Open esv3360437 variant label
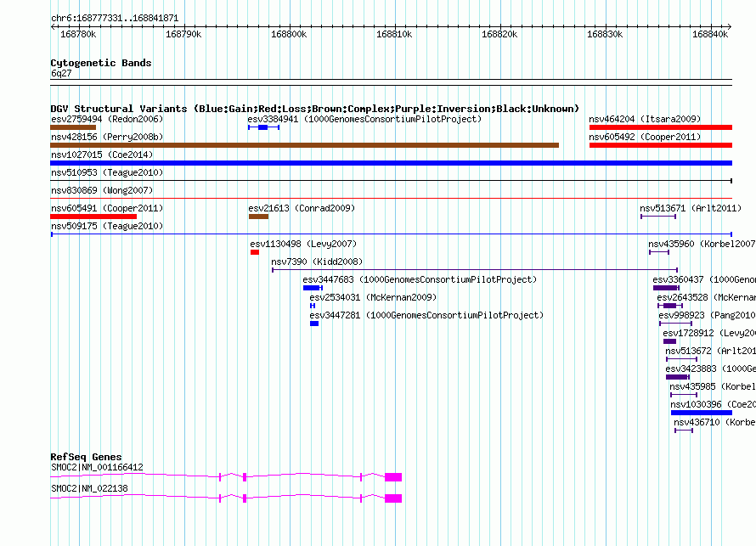 click(x=704, y=279)
